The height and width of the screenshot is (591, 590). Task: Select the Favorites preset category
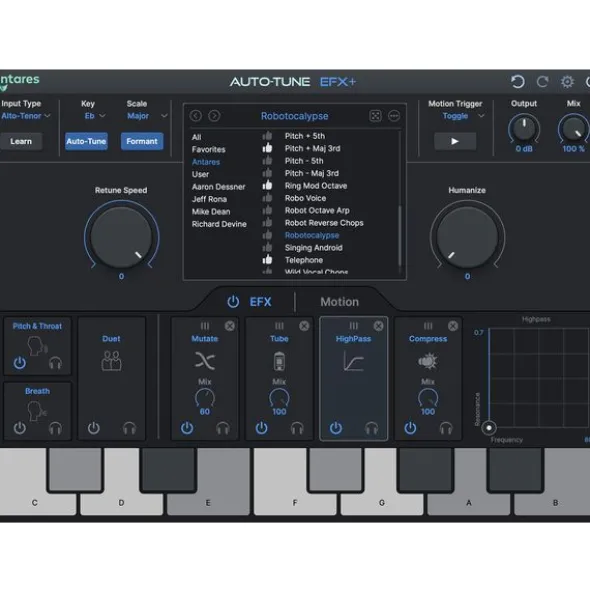[208, 150]
